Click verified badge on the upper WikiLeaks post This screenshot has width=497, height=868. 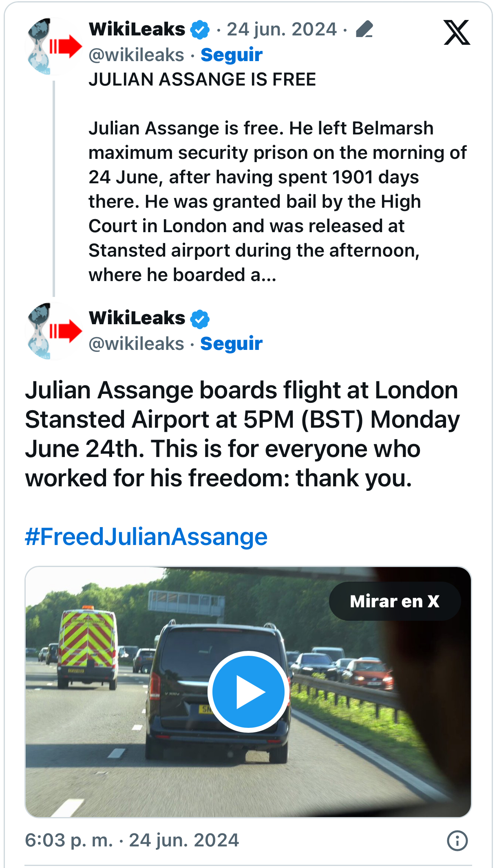pyautogui.click(x=200, y=30)
